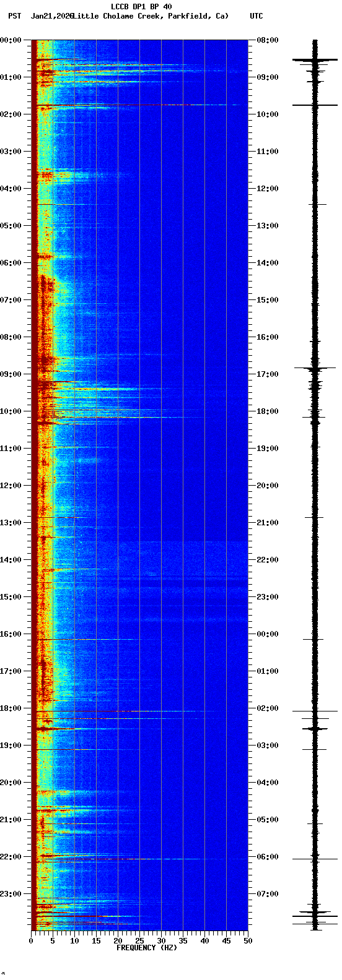Click the UTC time label '17:00'
This screenshot has width=342, height=980.
(x=267, y=374)
